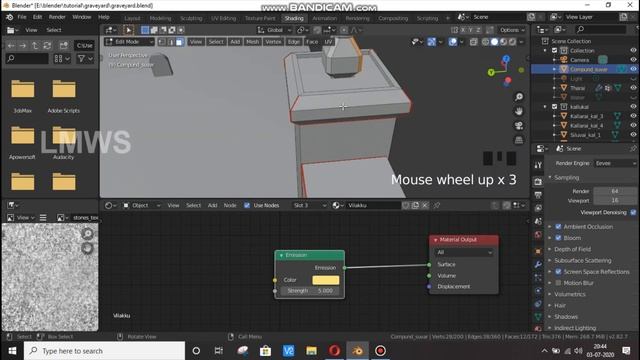640x360 pixels.
Task: Open the Mesh menu in viewport header
Action: (x=252, y=42)
